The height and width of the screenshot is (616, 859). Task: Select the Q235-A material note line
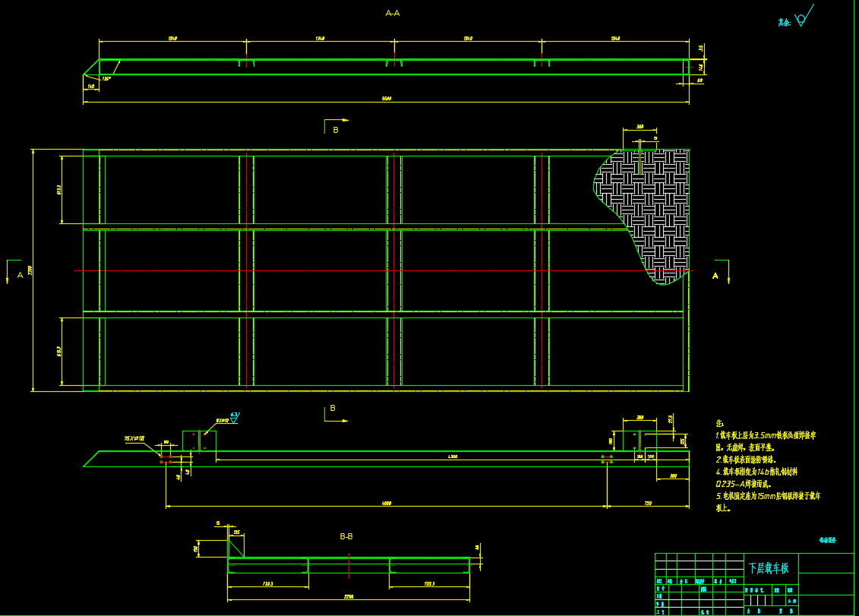click(744, 483)
